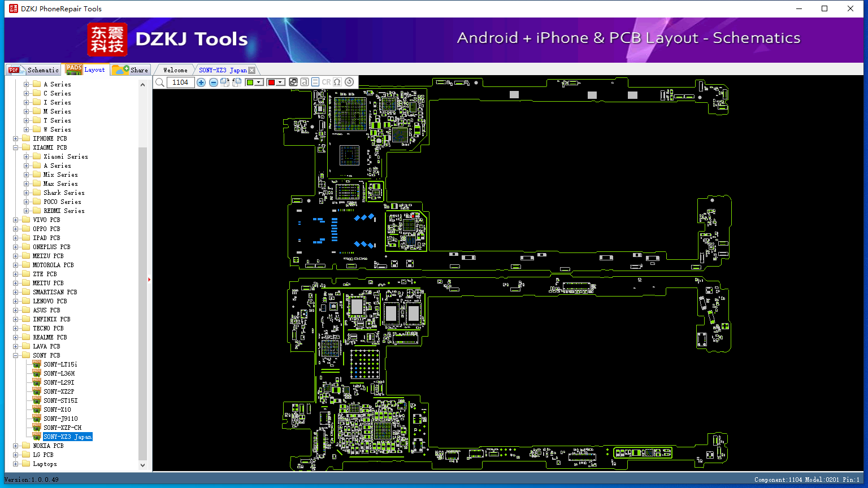This screenshot has height=488, width=868.
Task: Click the PADS file icon beside SONY-J9110
Action: (37, 419)
